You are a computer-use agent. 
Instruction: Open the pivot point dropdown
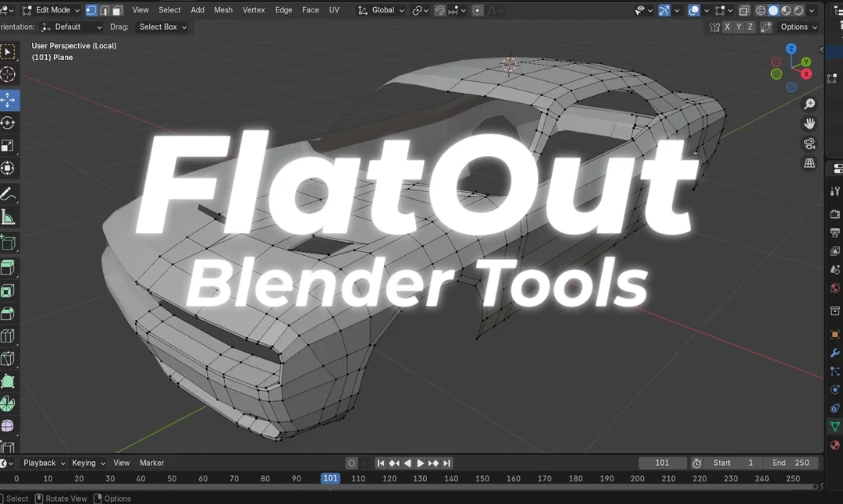point(419,10)
